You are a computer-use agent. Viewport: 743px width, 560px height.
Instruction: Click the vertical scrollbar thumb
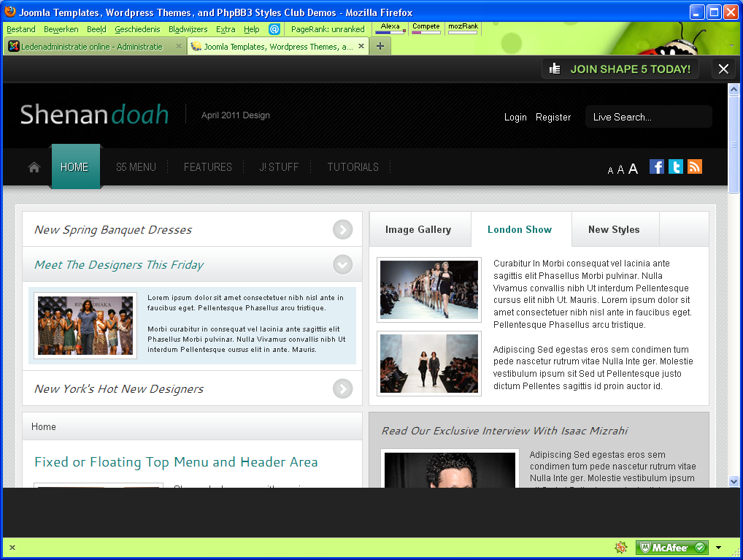[x=734, y=144]
